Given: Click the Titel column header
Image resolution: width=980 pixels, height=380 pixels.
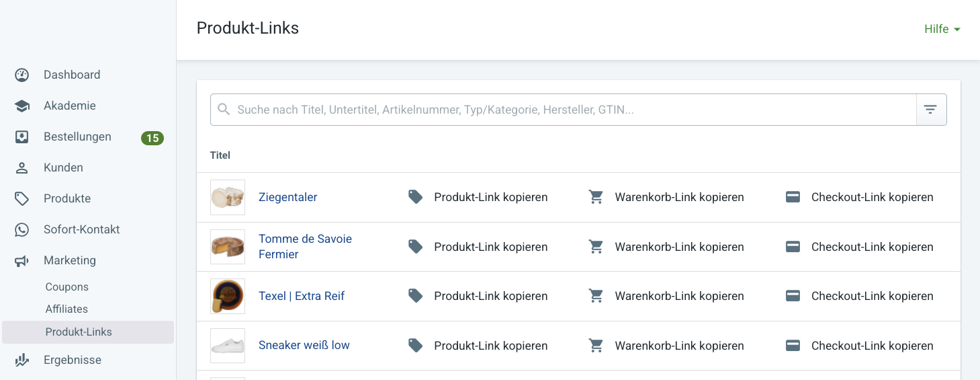Looking at the screenshot, I should click(220, 155).
